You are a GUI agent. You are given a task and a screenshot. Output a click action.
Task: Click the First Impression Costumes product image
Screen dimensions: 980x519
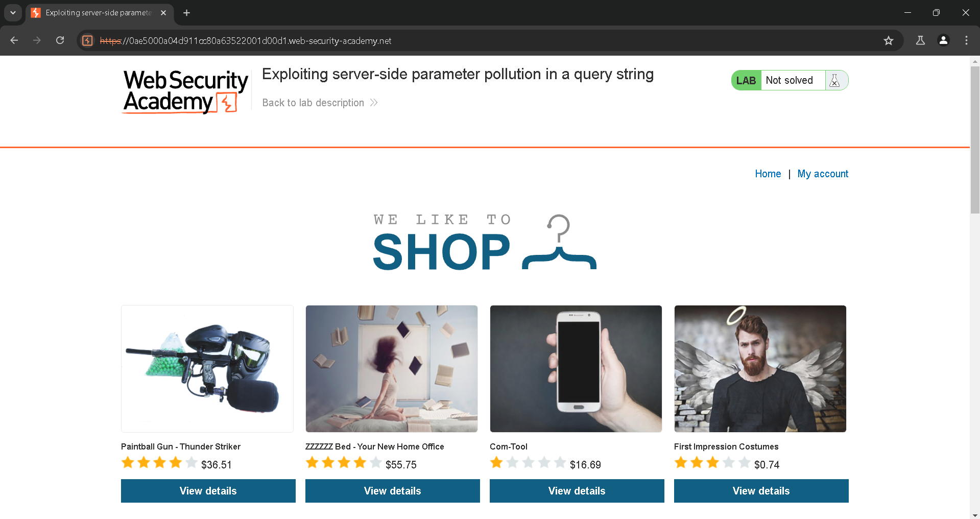pos(760,369)
